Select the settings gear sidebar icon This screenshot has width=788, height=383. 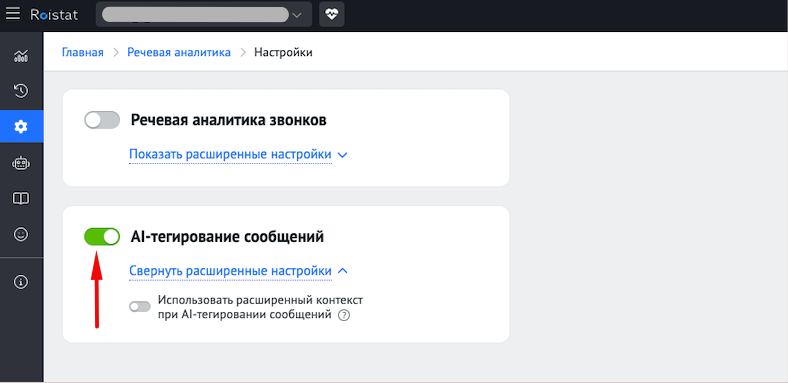[x=21, y=127]
